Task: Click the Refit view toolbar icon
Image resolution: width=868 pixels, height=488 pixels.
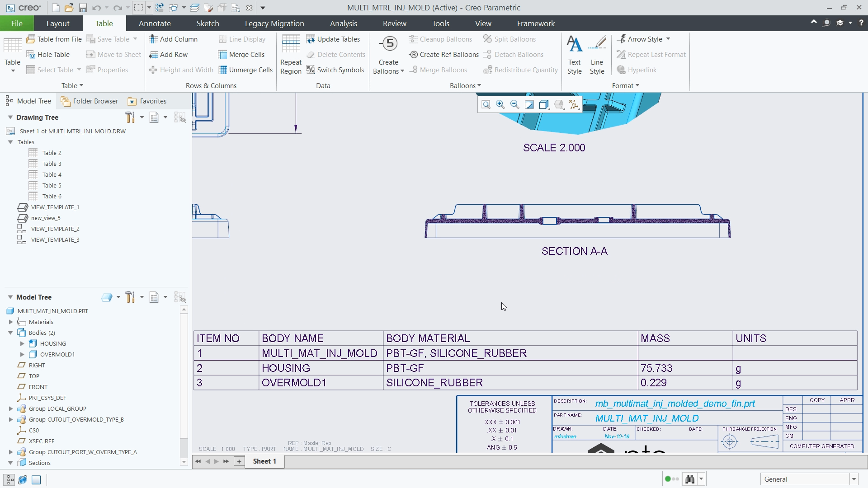Action: pos(486,105)
